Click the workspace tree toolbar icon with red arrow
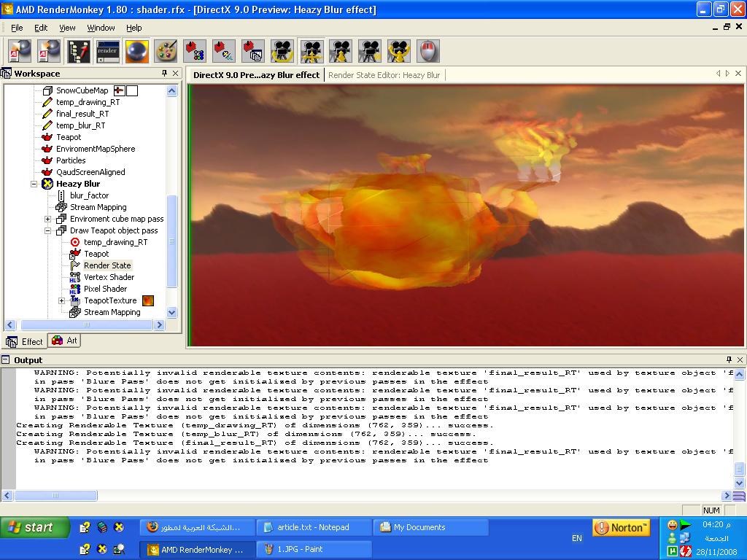 point(79,51)
